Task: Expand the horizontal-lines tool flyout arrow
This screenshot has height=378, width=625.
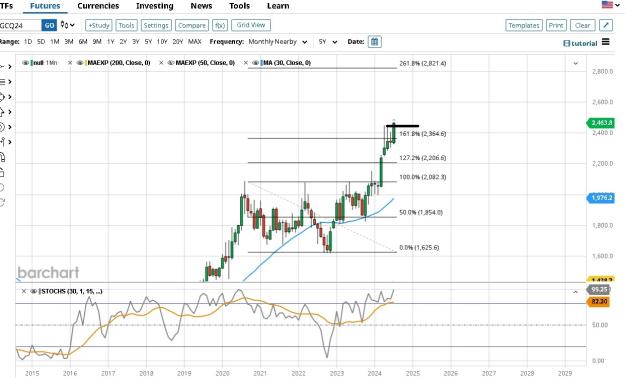Action: [x=10, y=82]
